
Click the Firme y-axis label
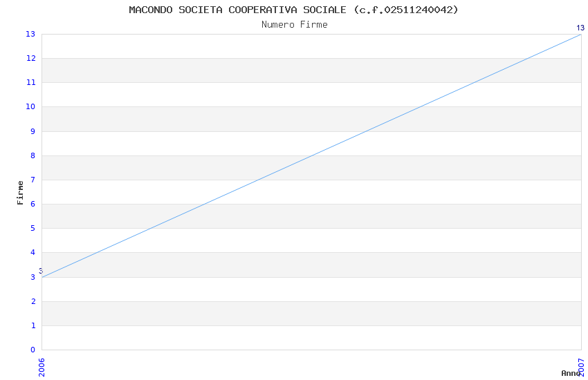20,193
